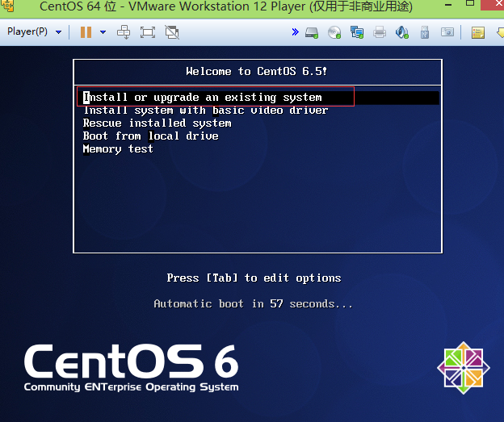Open the Player(P) menu

click(27, 31)
